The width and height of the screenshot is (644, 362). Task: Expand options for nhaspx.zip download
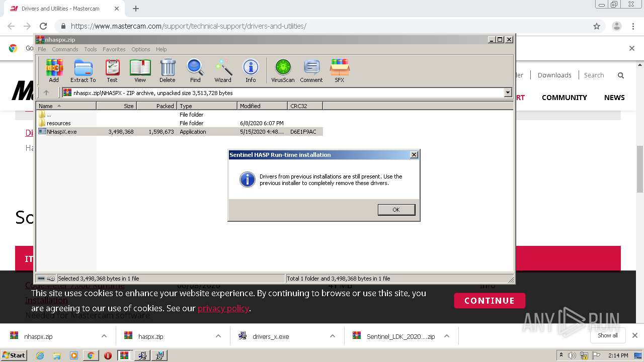104,336
